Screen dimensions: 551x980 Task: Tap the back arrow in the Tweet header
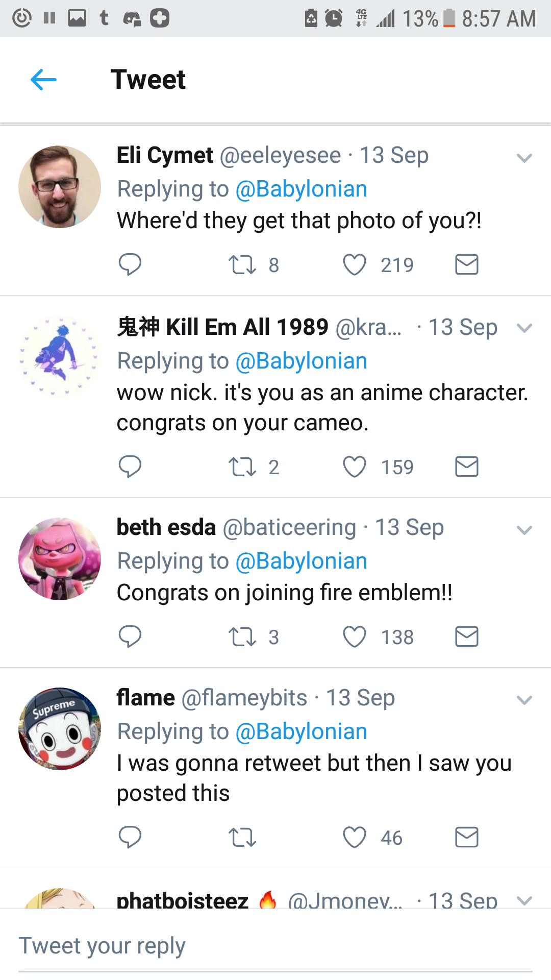click(x=43, y=80)
